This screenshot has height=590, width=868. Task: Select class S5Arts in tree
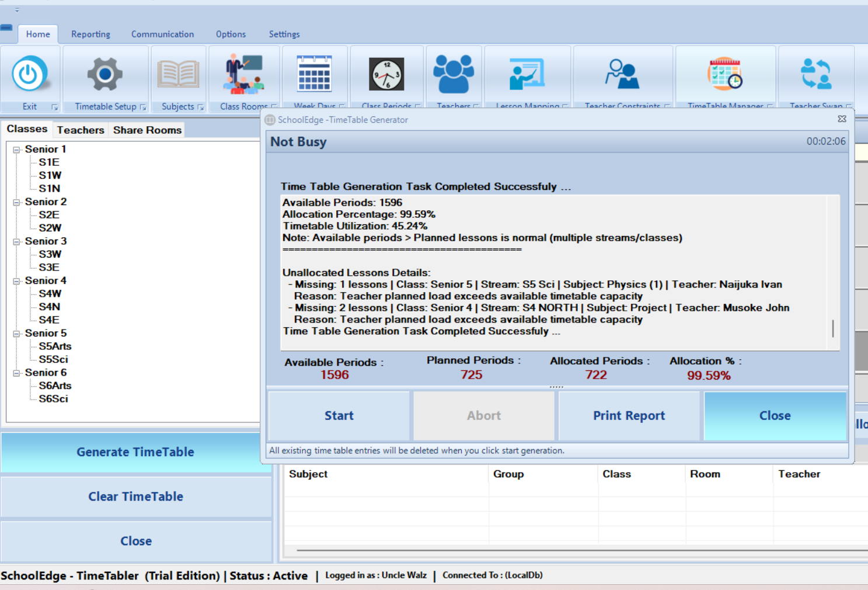point(55,346)
